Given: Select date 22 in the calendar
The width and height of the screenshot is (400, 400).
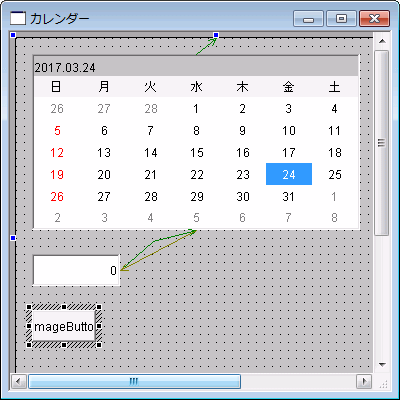Looking at the screenshot, I should point(197,174).
